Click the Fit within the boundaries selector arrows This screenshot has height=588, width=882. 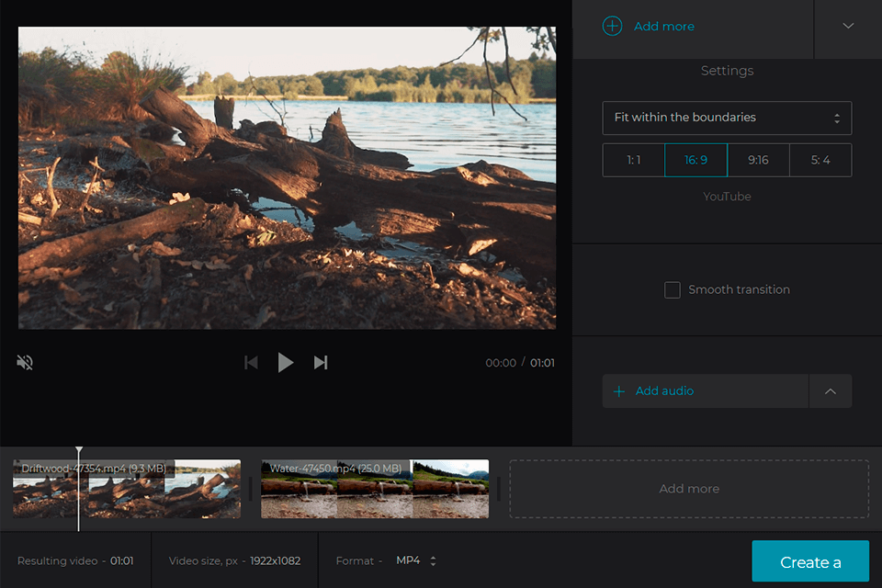pos(837,118)
